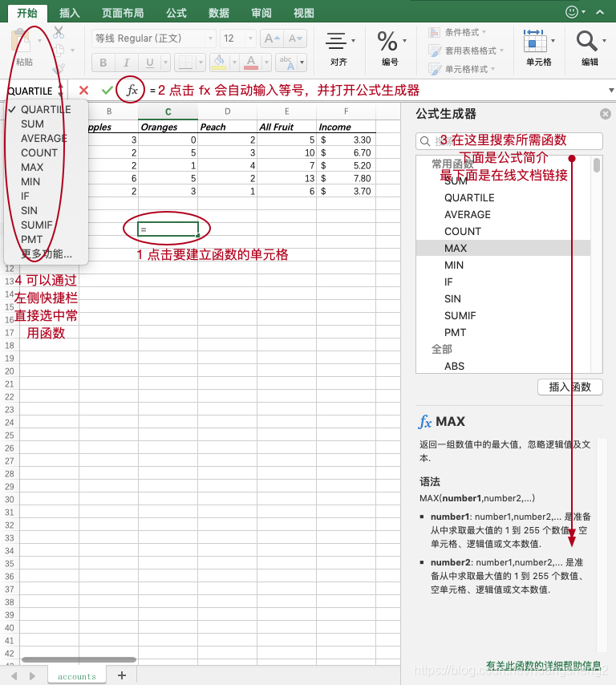The height and width of the screenshot is (685, 616).
Task: Click the Cut scissors icon
Action: (59, 32)
